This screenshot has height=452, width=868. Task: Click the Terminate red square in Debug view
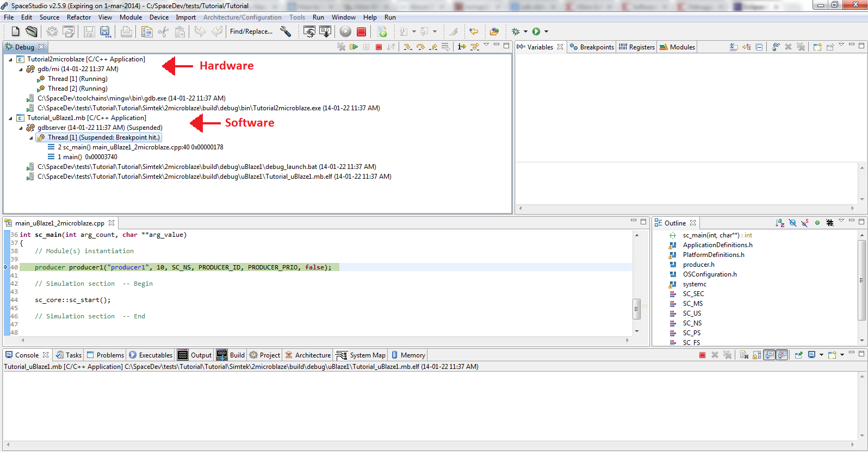coord(379,47)
